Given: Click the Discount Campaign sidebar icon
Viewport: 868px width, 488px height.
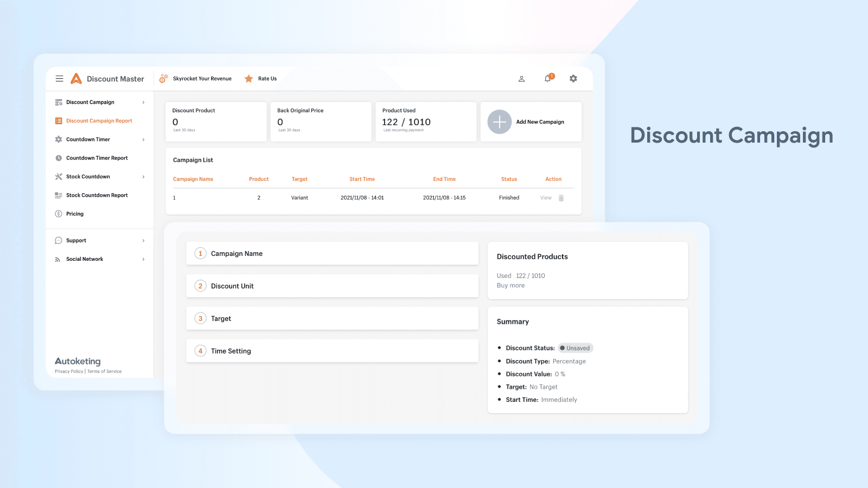Looking at the screenshot, I should coord(59,102).
